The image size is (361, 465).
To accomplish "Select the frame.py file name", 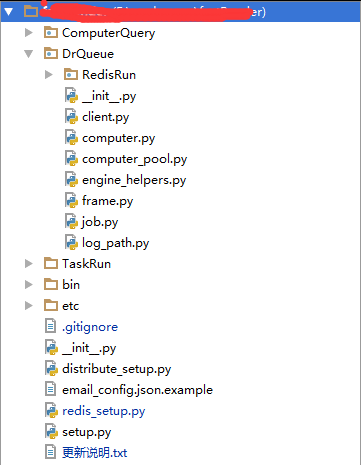I will point(108,201).
